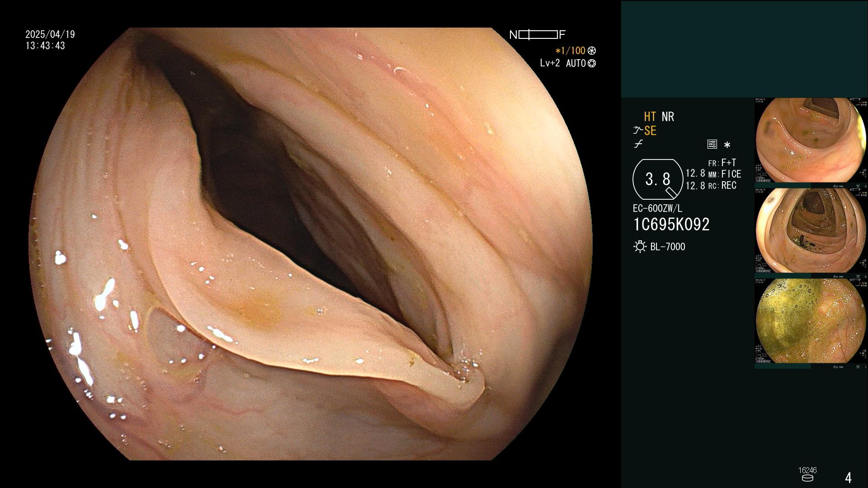This screenshot has width=868, height=488.
Task: Click the shutter speed icon beside 1/100
Action: tap(592, 51)
